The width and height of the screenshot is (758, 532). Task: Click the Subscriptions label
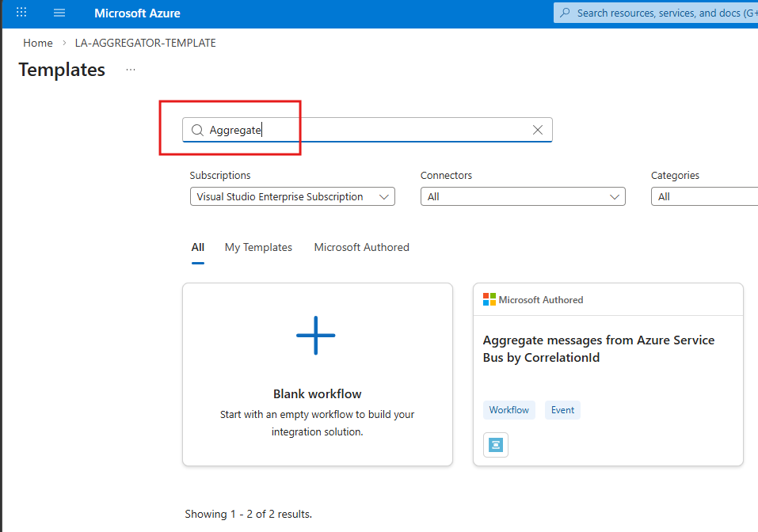tap(220, 176)
